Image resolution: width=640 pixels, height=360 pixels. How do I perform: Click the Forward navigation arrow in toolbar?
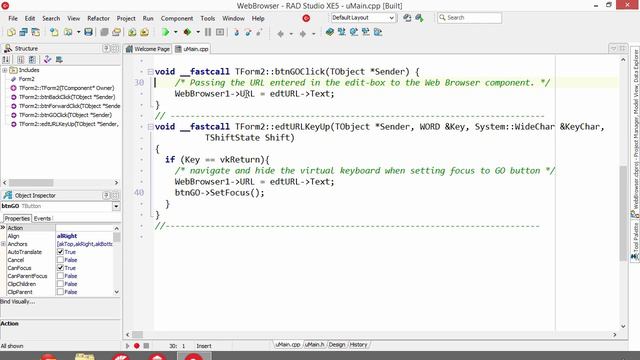click(303, 33)
